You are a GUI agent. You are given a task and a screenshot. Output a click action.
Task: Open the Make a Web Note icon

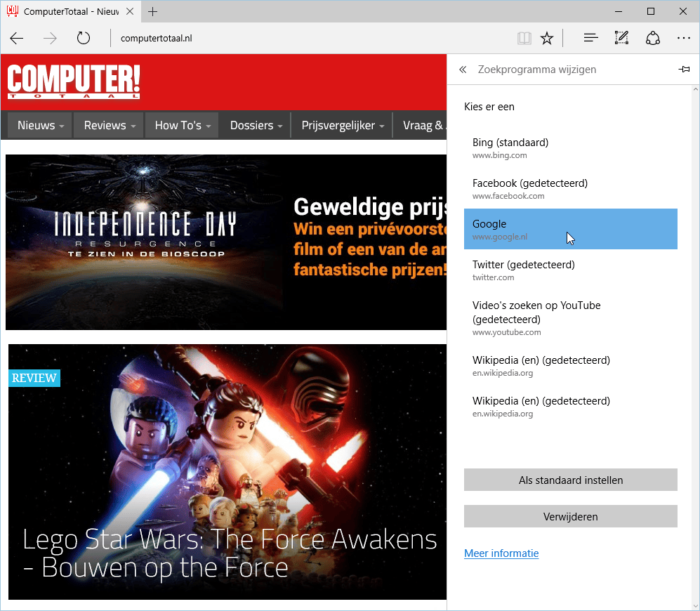click(621, 38)
